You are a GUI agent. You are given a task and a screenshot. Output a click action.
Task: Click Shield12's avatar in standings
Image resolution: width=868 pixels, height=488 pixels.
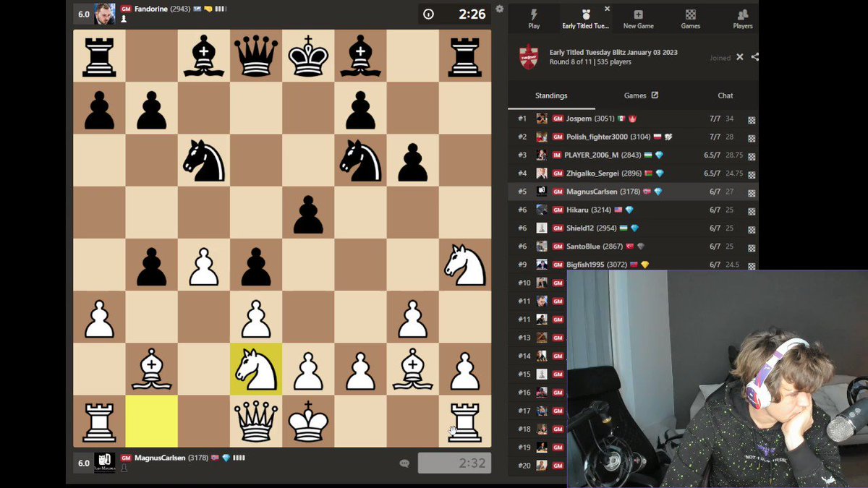[542, 228]
